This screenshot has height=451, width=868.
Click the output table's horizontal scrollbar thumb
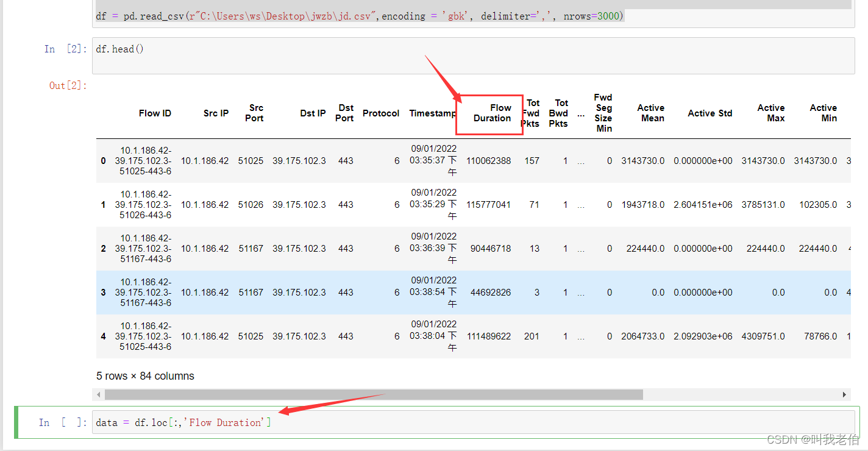tap(373, 395)
